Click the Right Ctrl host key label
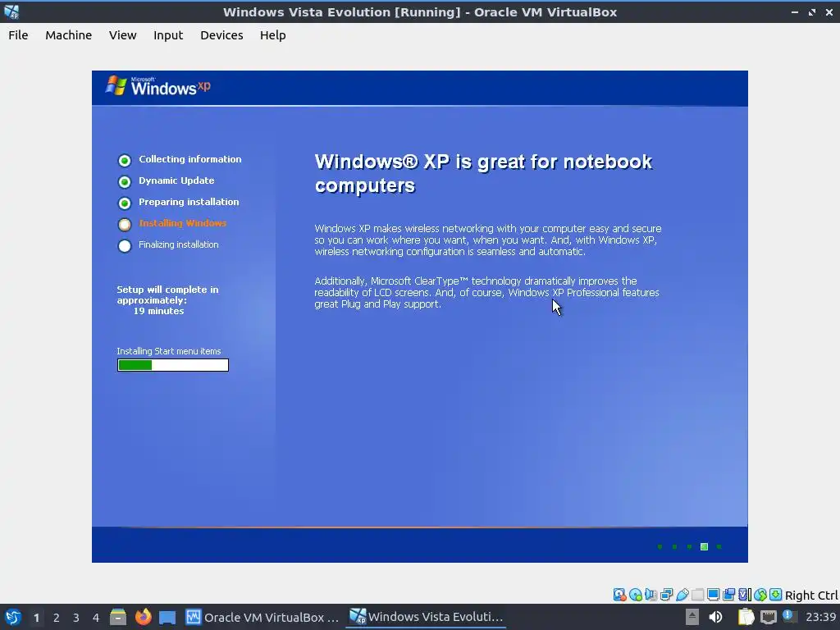The width and height of the screenshot is (840, 630). click(x=811, y=596)
